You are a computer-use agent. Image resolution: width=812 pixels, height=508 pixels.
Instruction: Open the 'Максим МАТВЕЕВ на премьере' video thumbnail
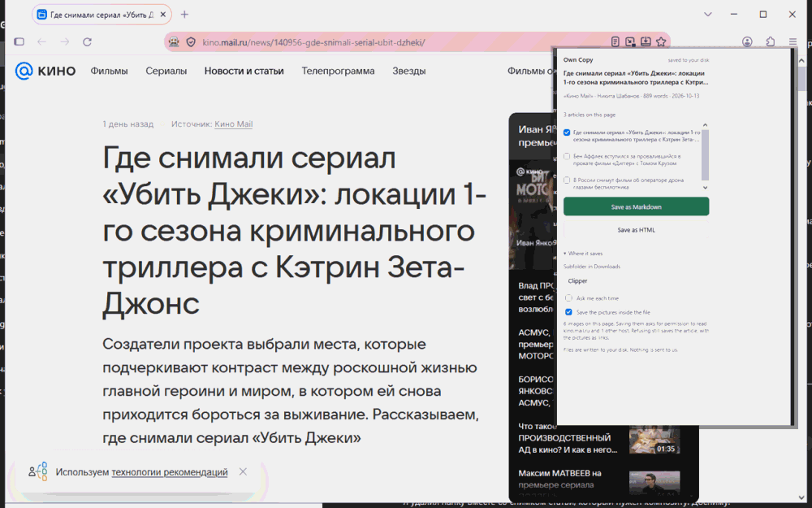(x=654, y=483)
